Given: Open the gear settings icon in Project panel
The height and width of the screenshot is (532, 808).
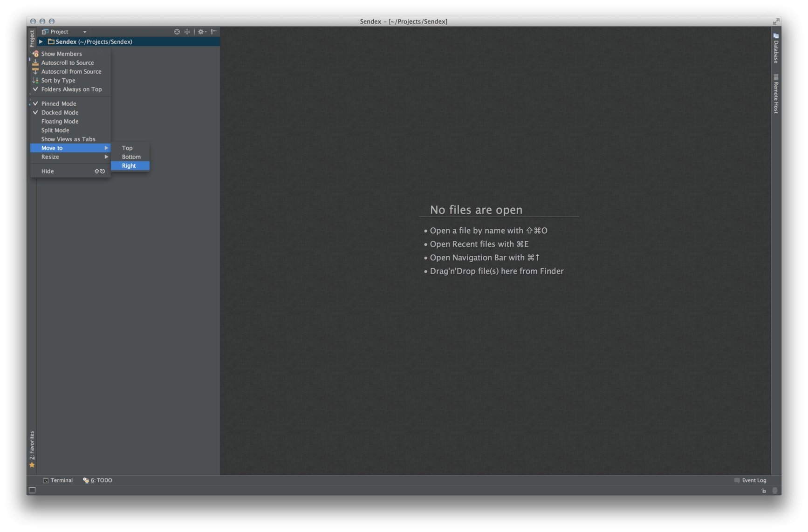Looking at the screenshot, I should tap(201, 32).
